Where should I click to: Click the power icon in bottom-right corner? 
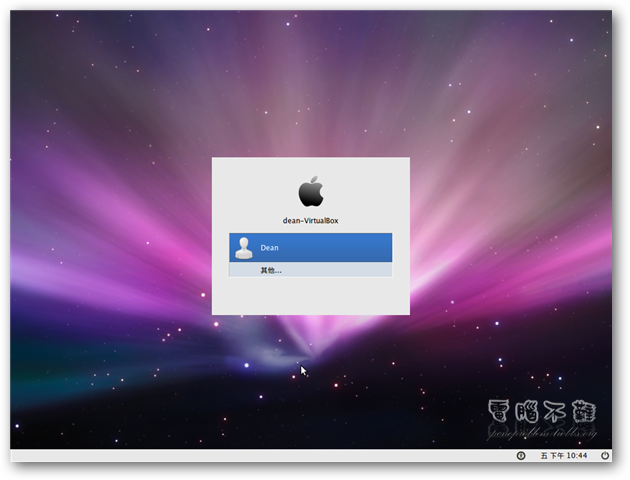click(x=605, y=456)
